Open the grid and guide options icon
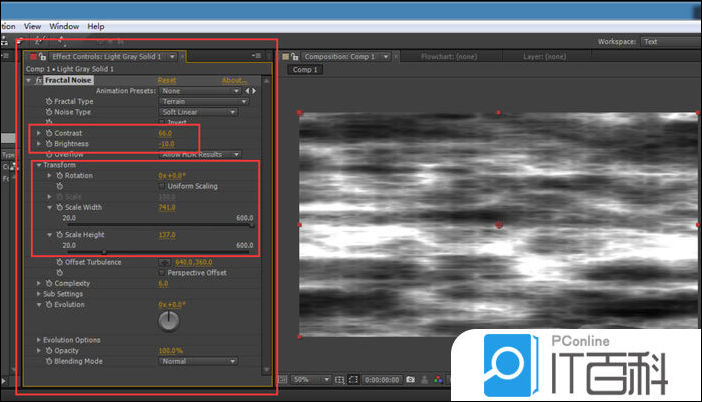Image resolution: width=702 pixels, height=402 pixels. click(340, 380)
